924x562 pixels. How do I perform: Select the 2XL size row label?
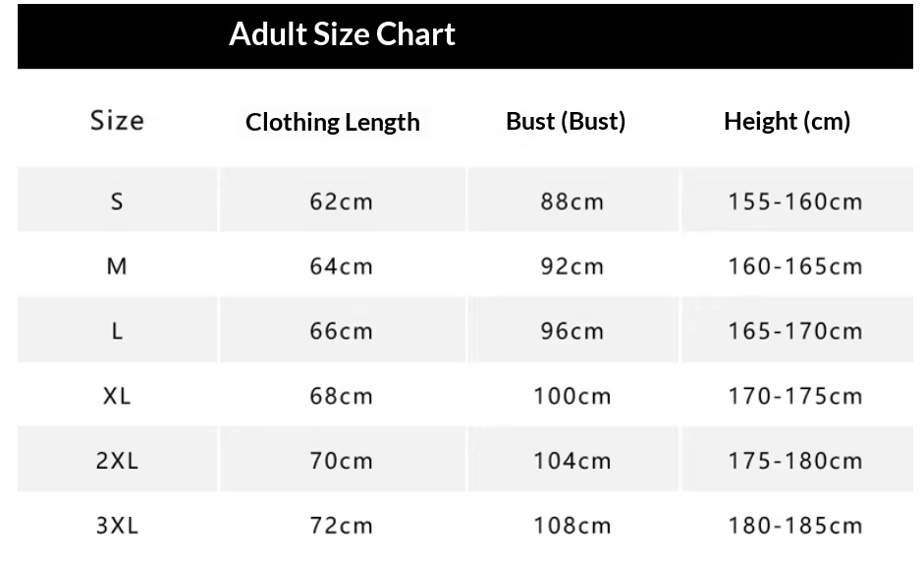click(117, 461)
